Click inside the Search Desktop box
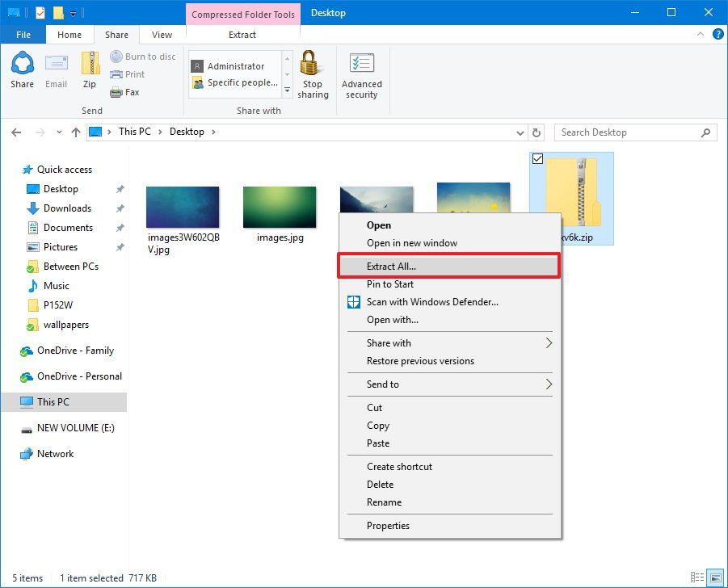 coord(622,132)
